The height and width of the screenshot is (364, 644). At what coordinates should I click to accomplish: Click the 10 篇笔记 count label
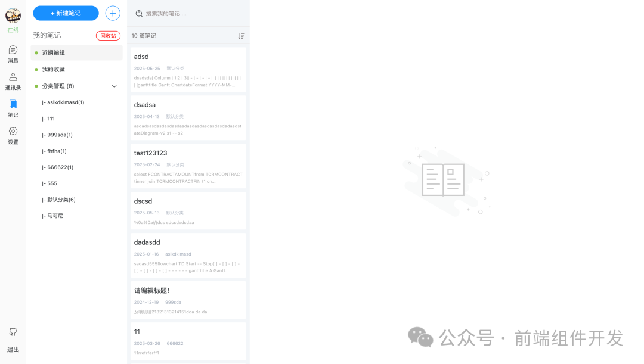[x=144, y=36]
